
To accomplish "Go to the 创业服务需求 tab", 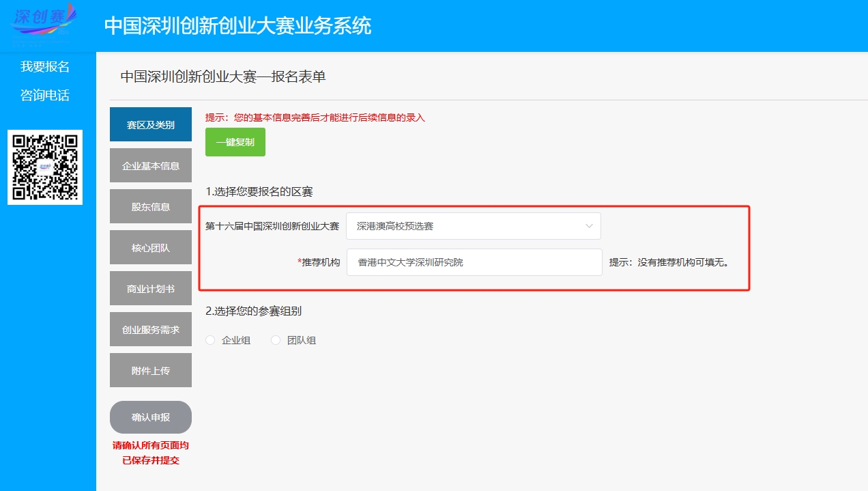I will pos(151,329).
